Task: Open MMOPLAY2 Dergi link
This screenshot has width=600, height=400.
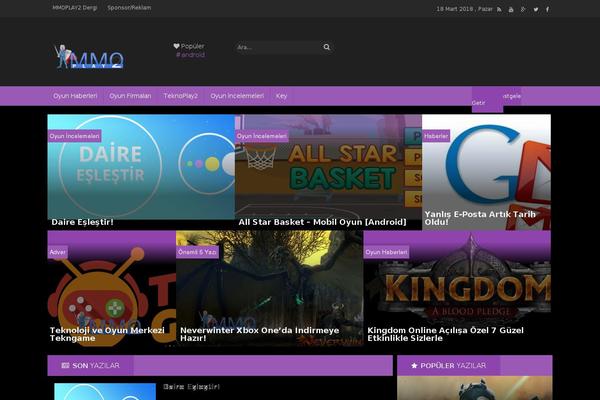Action: [75, 8]
